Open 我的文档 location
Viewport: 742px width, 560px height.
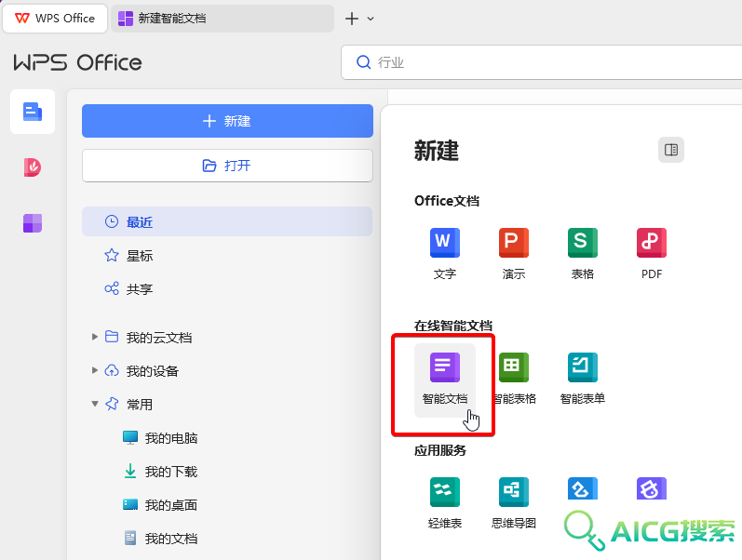click(170, 539)
